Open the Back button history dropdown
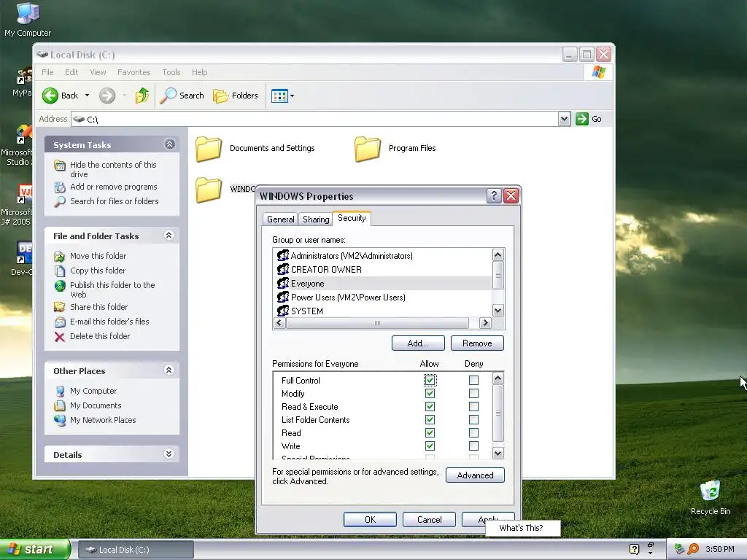This screenshot has height=560, width=747. pyautogui.click(x=88, y=96)
